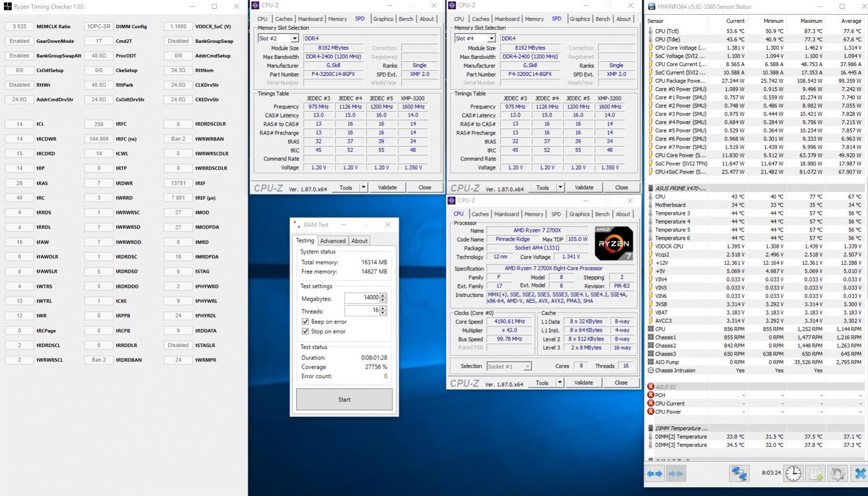Click Tools button in Slot #2 CPU-Z window
The image size is (868, 496).
[346, 187]
